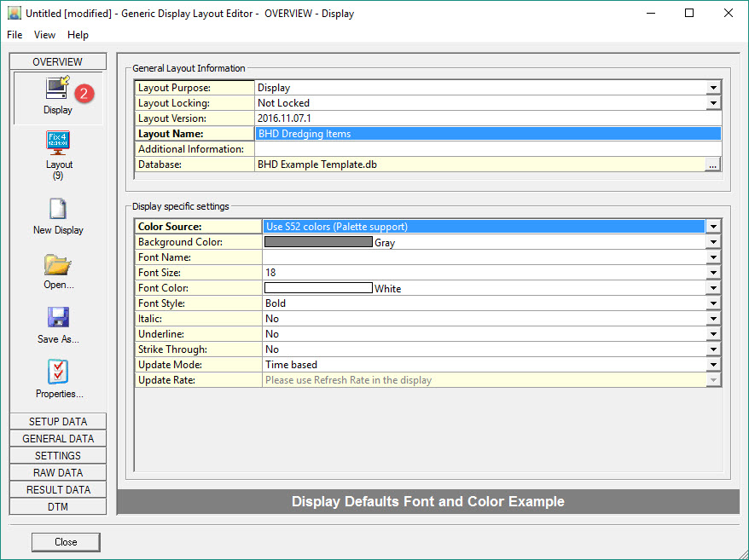Click the Save As... floppy icon
The image size is (749, 560).
(x=58, y=318)
